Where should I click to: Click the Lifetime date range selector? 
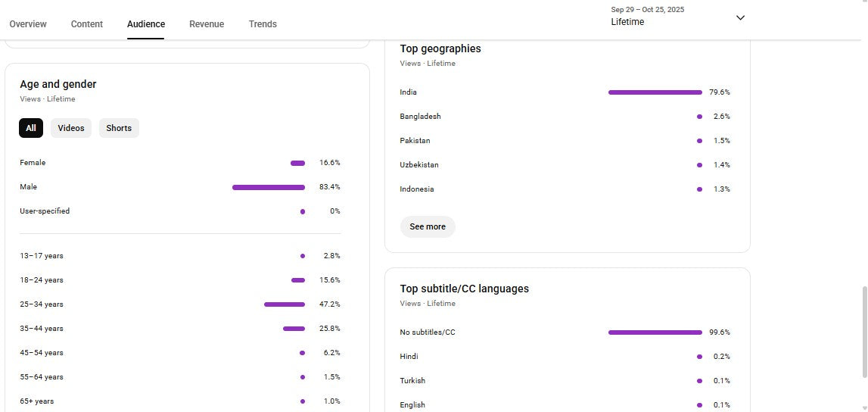click(x=648, y=17)
